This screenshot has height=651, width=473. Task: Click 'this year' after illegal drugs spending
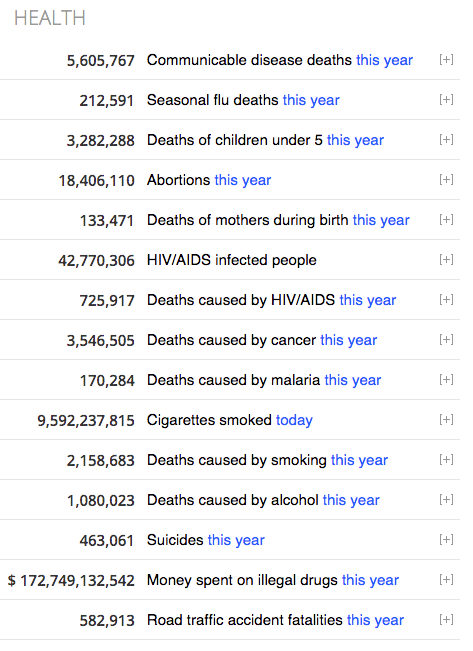tap(370, 580)
